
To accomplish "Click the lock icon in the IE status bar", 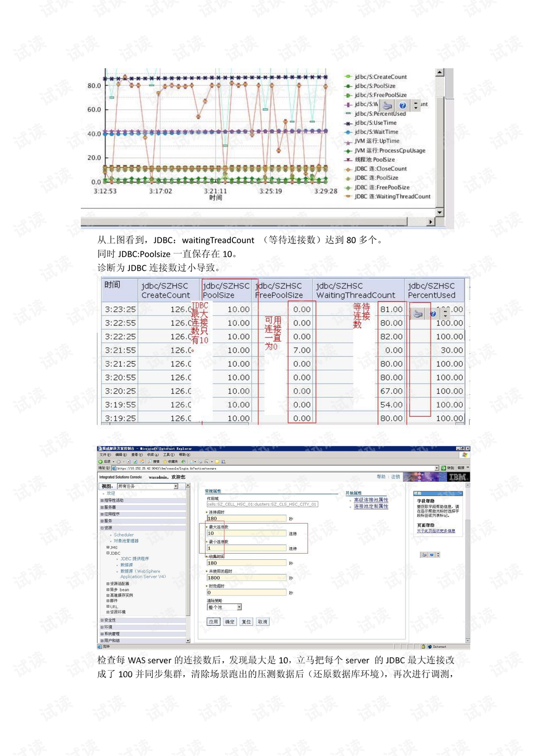I will 424,647.
